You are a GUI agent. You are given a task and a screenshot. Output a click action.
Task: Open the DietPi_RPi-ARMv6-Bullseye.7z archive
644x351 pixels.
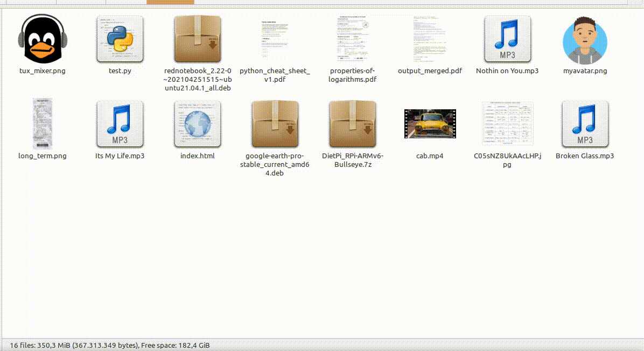click(x=352, y=124)
